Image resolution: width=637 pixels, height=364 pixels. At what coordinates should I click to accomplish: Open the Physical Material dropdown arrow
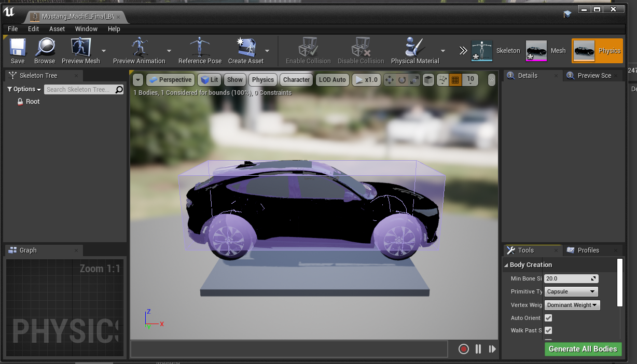(x=443, y=51)
